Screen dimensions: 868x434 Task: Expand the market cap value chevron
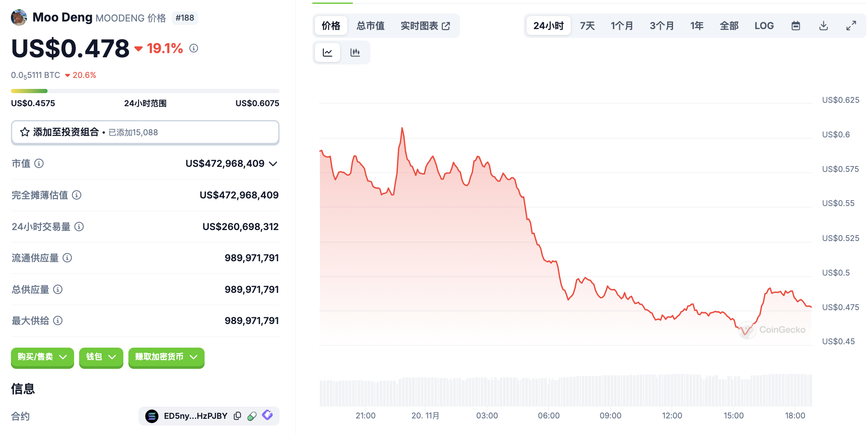coord(273,163)
